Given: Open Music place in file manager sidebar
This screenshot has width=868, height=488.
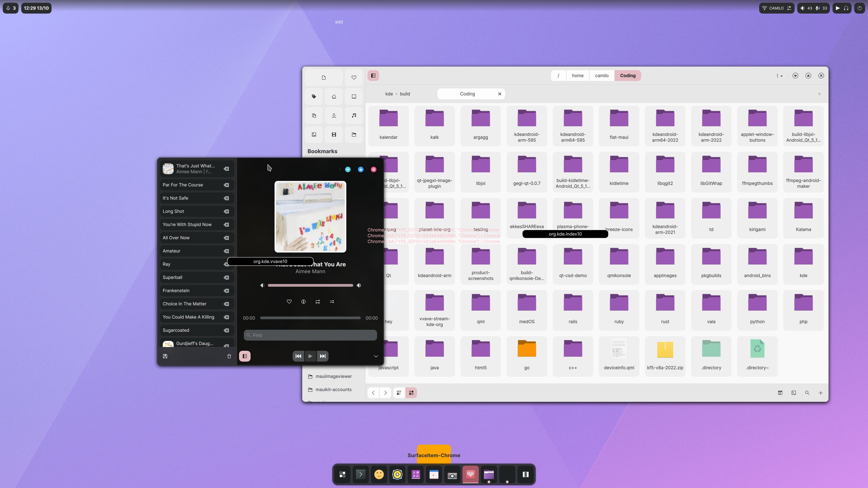Looking at the screenshot, I should pyautogui.click(x=354, y=116).
